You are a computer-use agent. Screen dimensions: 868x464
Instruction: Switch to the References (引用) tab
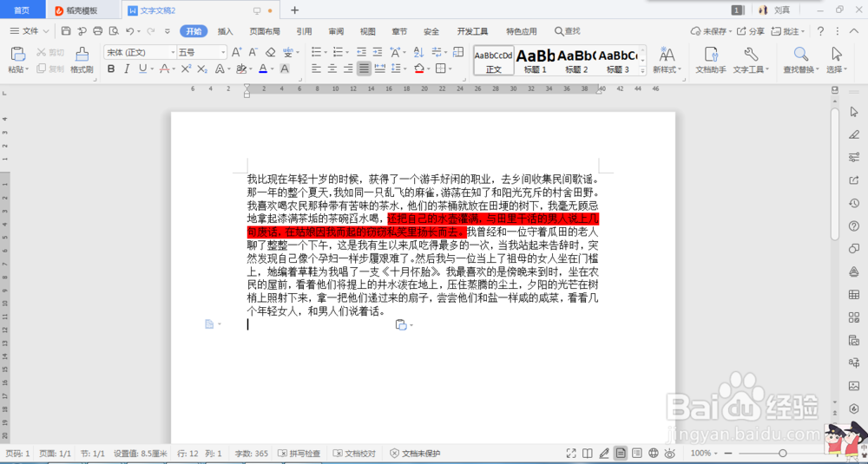[304, 31]
